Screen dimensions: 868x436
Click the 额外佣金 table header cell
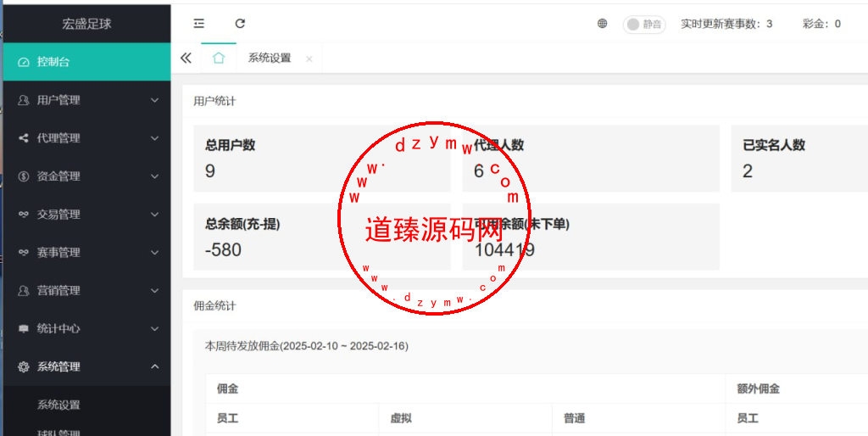point(797,388)
